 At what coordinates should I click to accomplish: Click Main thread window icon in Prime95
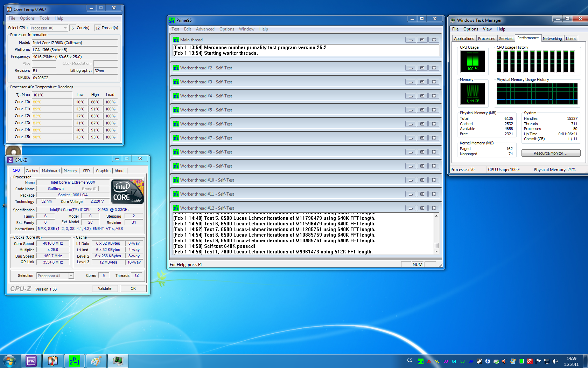coord(176,40)
